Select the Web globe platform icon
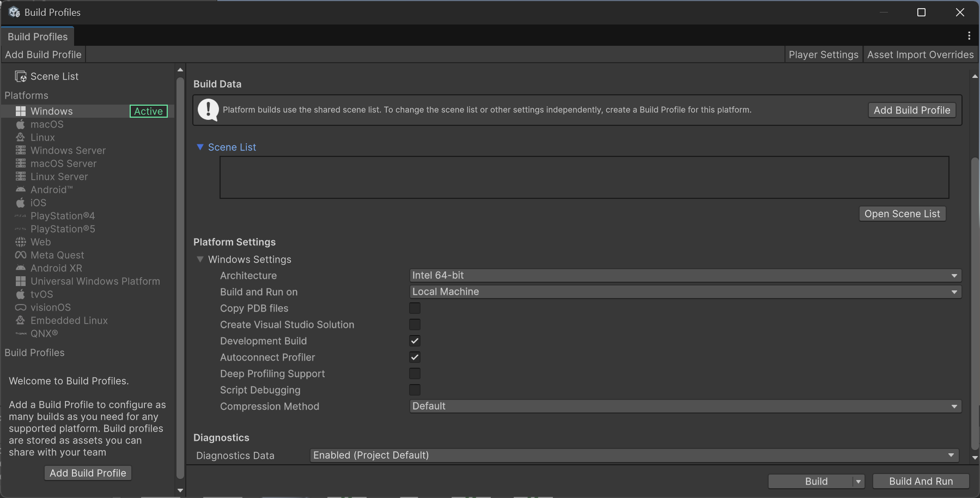The width and height of the screenshot is (980, 498). click(21, 242)
